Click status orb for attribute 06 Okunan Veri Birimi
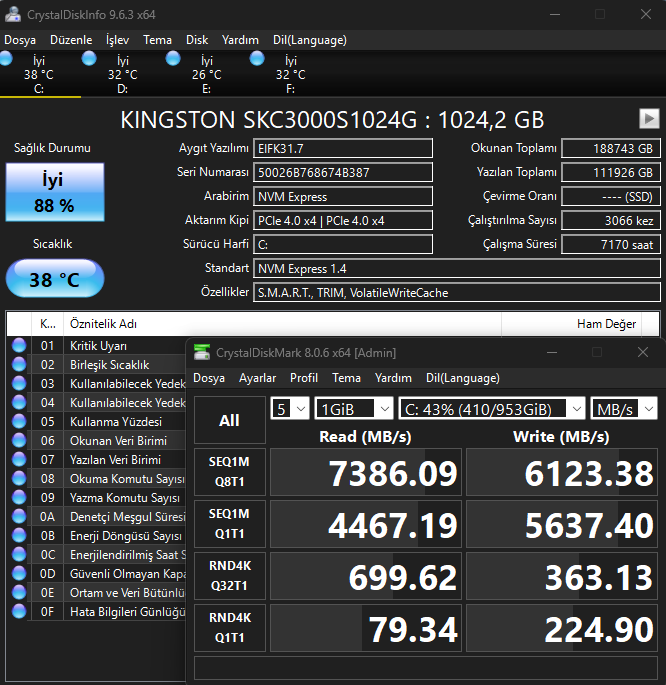Viewport: 666px width, 685px height. point(19,440)
